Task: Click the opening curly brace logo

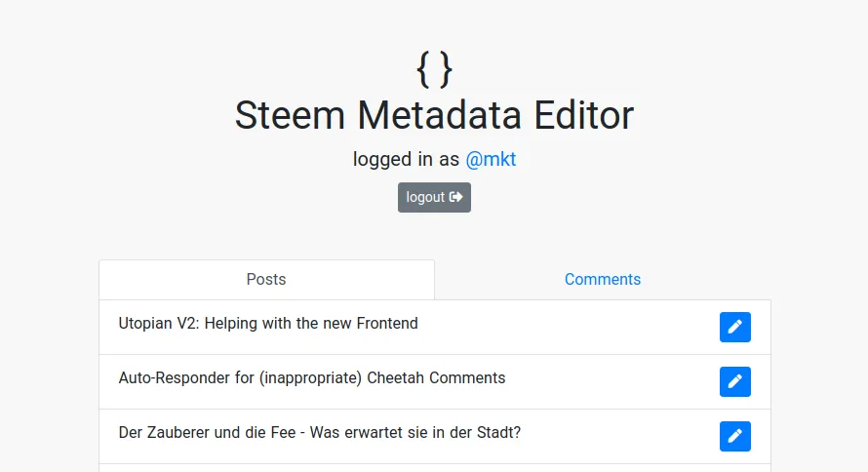Action: 423,69
